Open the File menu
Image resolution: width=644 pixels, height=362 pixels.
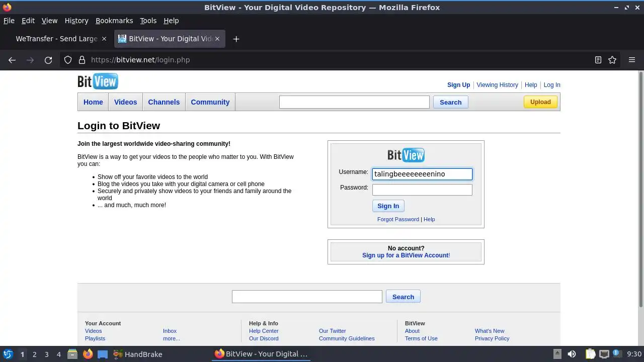(9, 21)
